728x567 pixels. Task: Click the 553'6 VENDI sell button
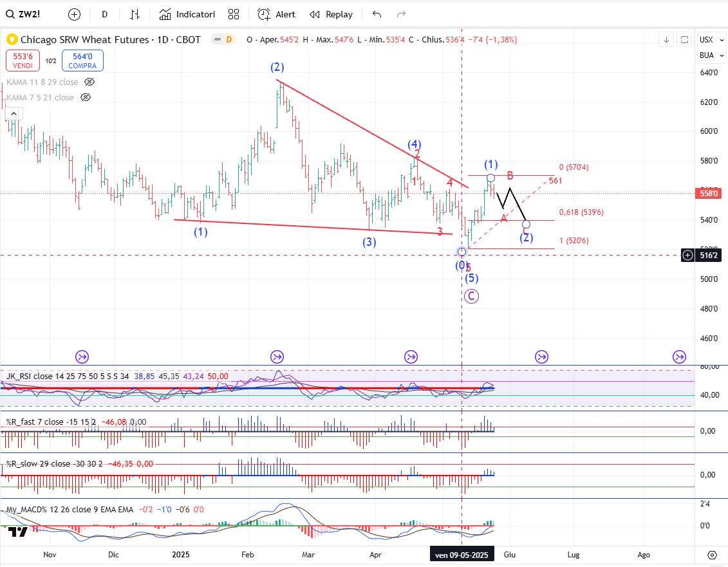click(x=23, y=61)
